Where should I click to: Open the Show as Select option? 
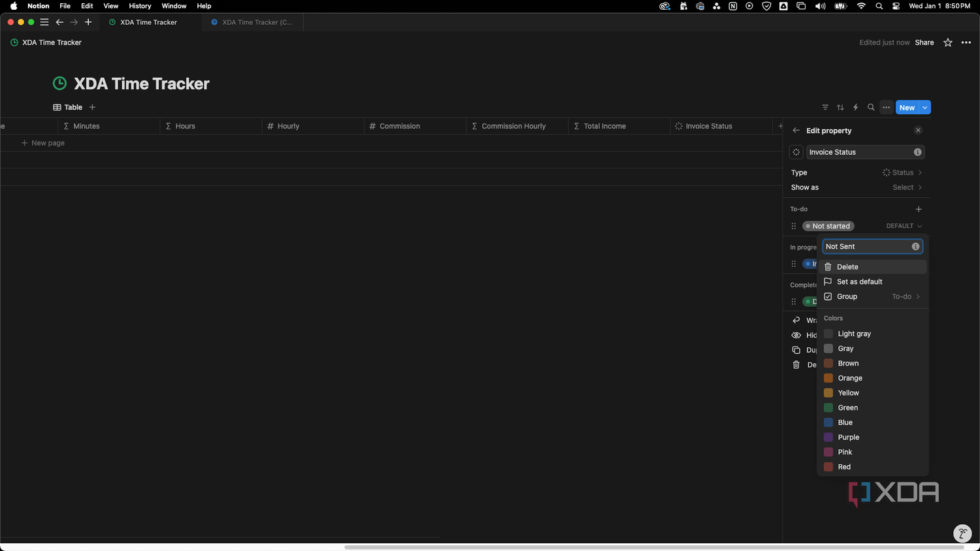pyautogui.click(x=857, y=187)
